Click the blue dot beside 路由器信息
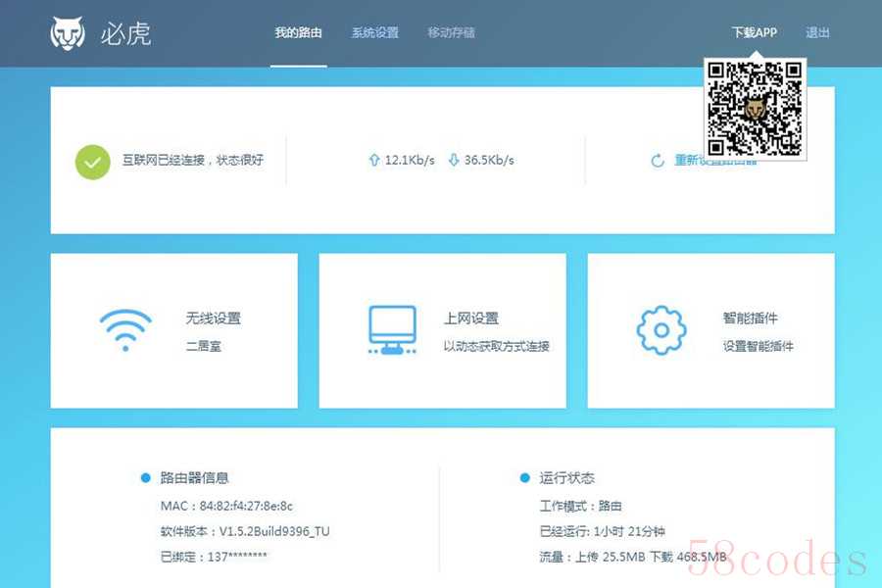The height and width of the screenshot is (588, 882). point(145,478)
